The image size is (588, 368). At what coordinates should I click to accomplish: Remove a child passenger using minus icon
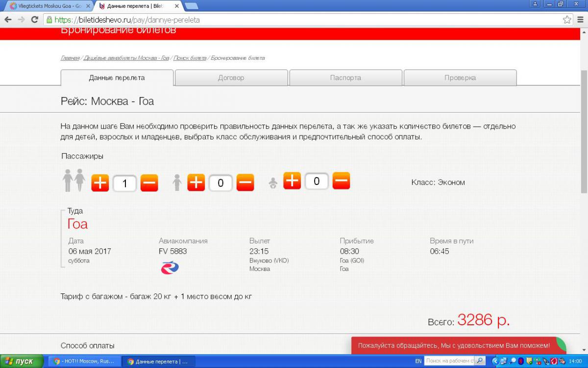point(245,183)
